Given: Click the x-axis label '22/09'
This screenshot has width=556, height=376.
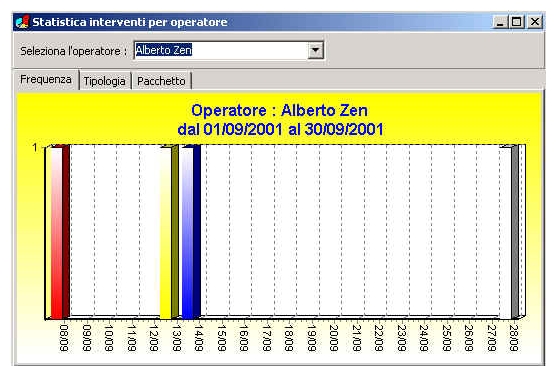Looking at the screenshot, I should coord(378,338).
